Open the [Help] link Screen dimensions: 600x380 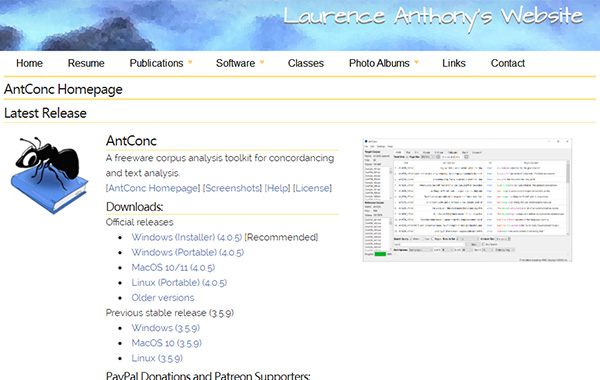[x=277, y=188]
